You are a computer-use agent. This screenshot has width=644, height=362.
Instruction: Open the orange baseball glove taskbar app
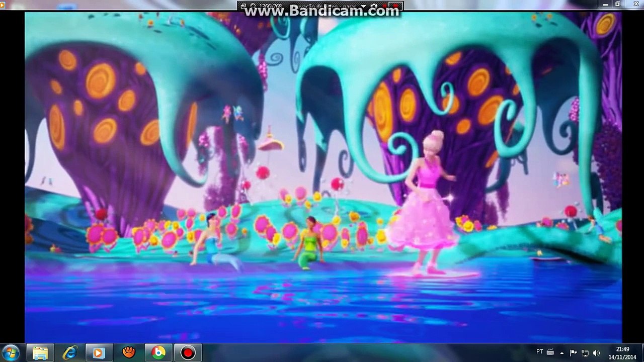click(128, 353)
